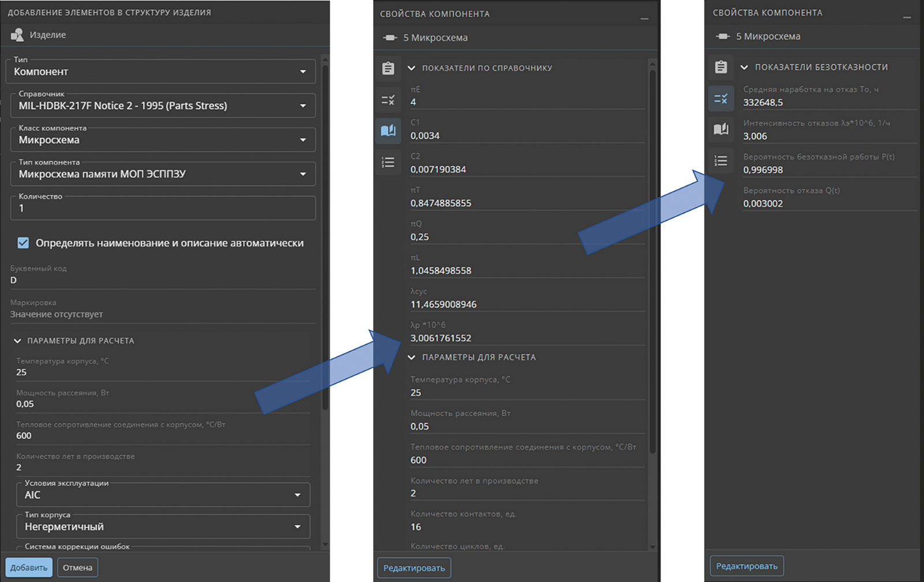Click the clipboard icon in right properties panel
The image size is (924, 582).
(721, 67)
